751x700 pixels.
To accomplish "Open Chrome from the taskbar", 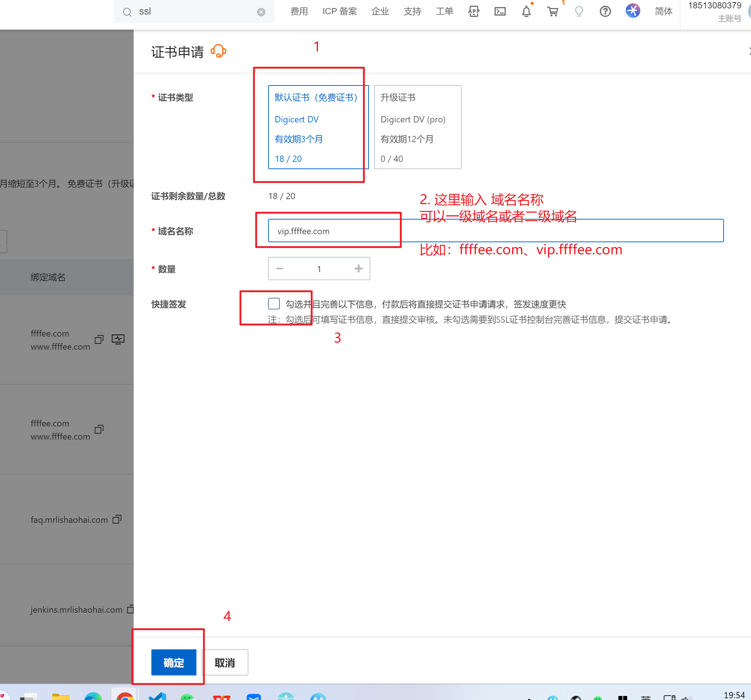I will pyautogui.click(x=125, y=696).
